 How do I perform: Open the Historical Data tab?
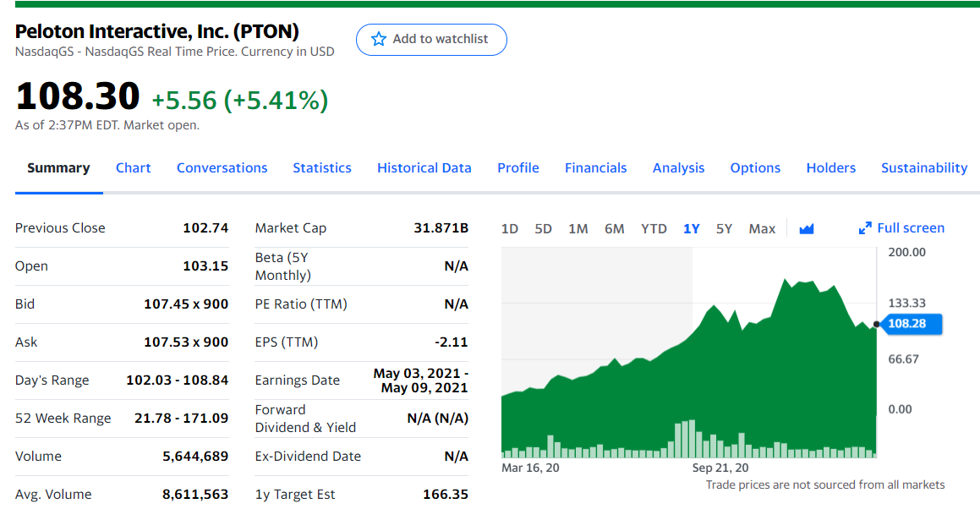[424, 168]
